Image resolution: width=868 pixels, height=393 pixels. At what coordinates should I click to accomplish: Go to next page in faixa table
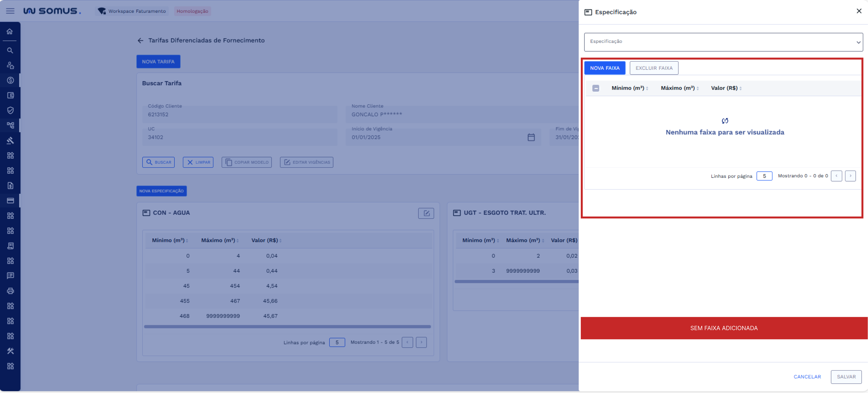[850, 176]
